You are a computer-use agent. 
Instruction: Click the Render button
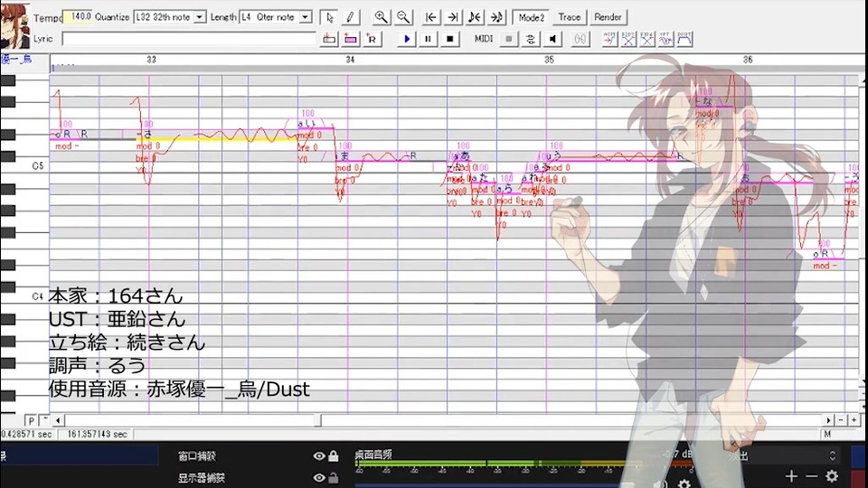click(x=608, y=17)
